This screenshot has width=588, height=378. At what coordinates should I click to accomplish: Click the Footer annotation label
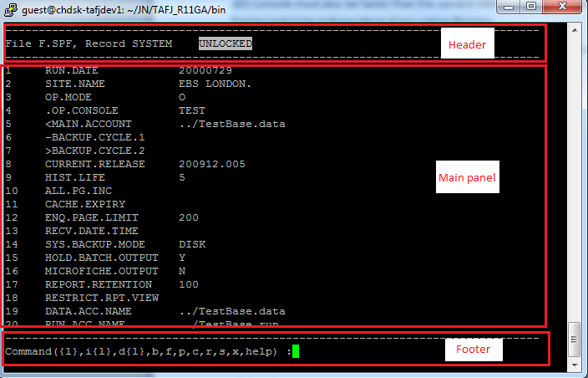(x=467, y=349)
